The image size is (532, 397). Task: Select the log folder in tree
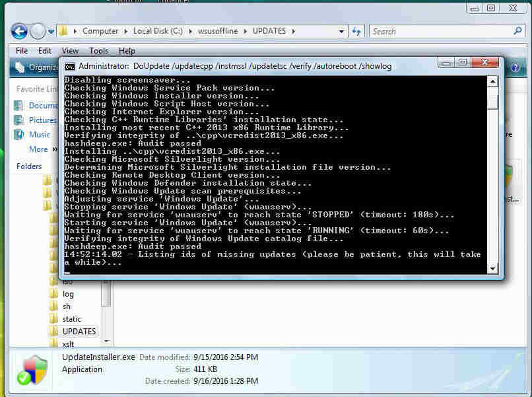point(68,294)
